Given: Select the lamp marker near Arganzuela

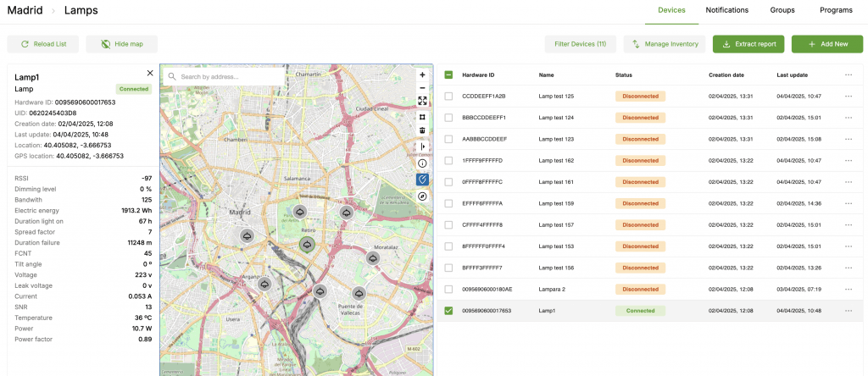Looking at the screenshot, I should (x=265, y=285).
